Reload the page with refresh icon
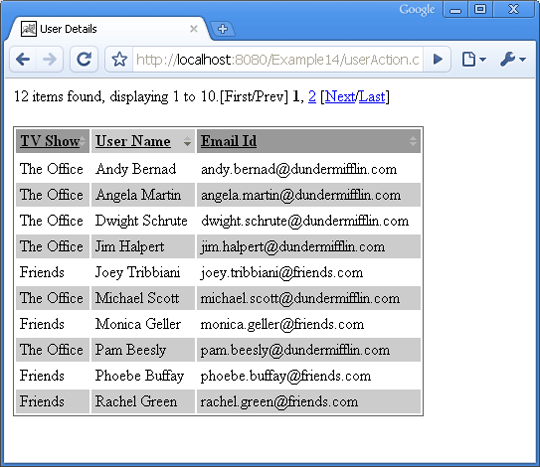This screenshot has width=540, height=467. [x=84, y=60]
